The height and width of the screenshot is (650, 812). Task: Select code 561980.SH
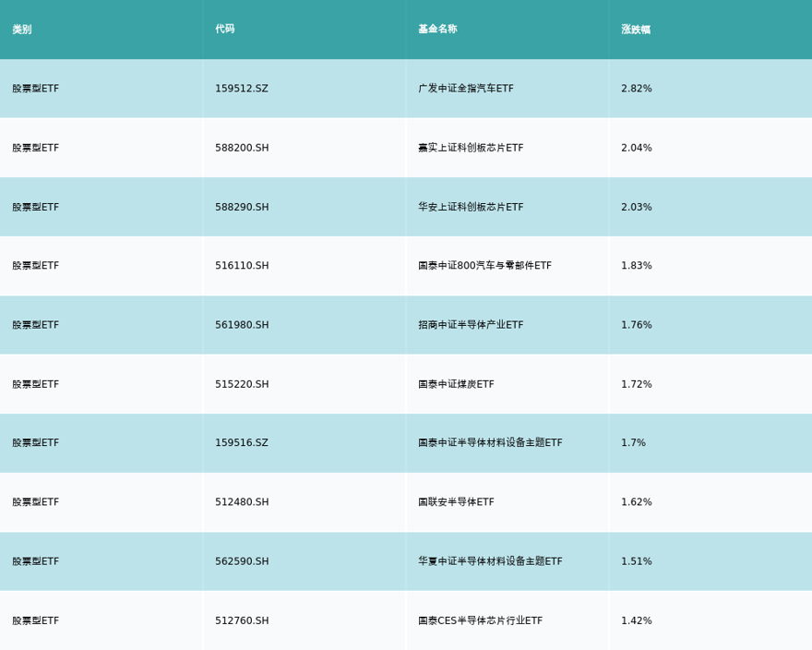tap(242, 325)
